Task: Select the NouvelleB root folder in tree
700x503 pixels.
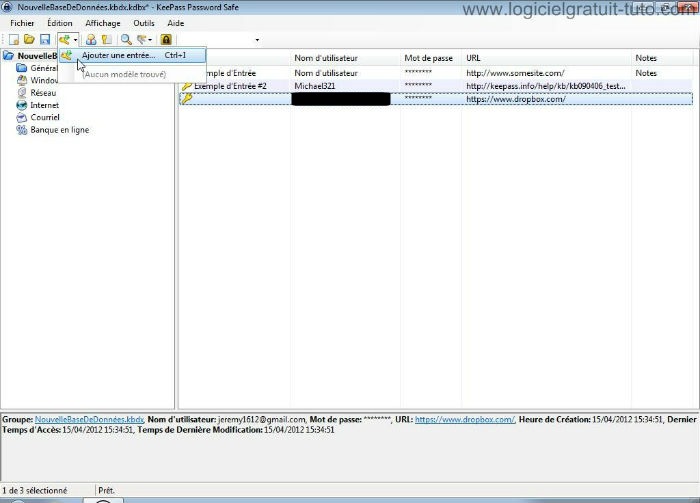Action: tap(37, 56)
